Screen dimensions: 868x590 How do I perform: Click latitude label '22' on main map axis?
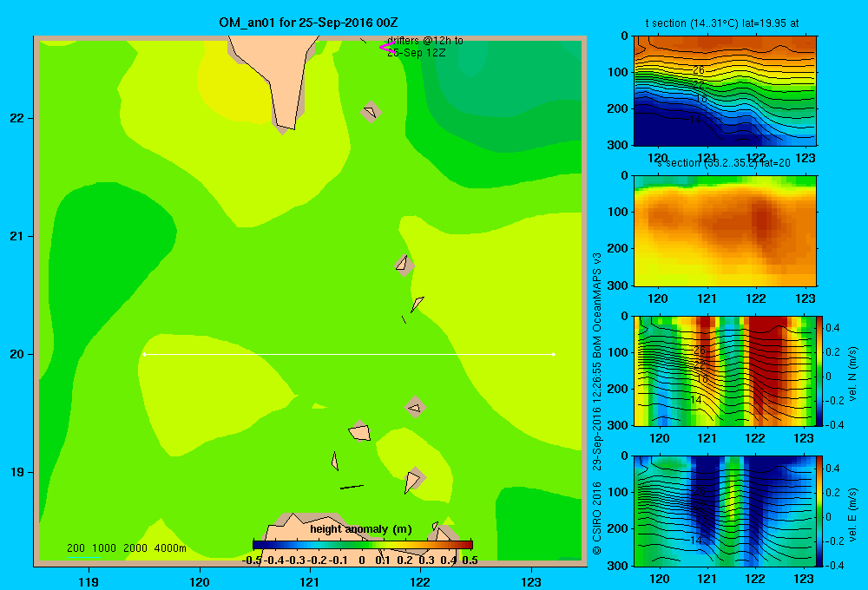tap(17, 118)
